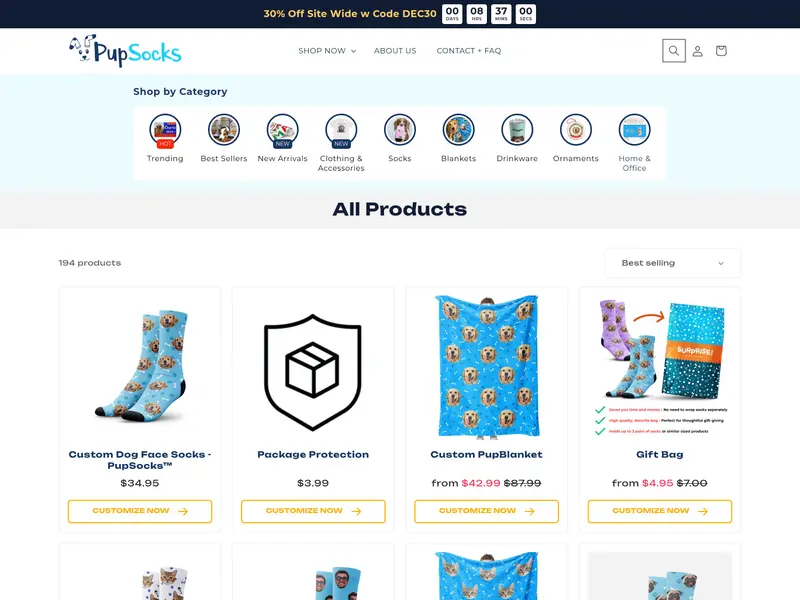Open the shopping cart icon
This screenshot has width=800, height=600.
pyautogui.click(x=721, y=51)
